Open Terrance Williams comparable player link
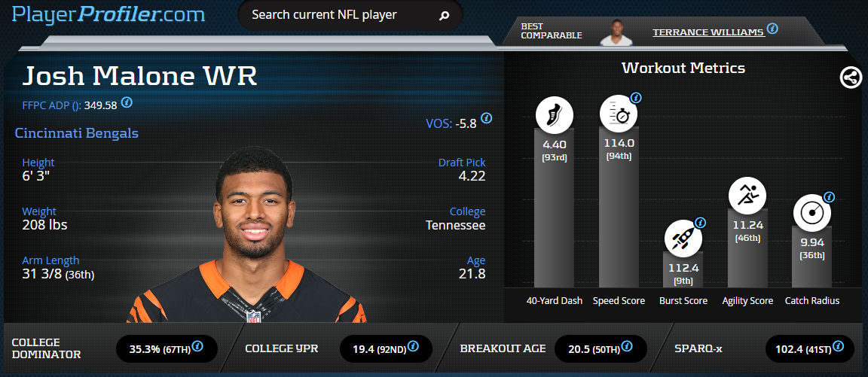This screenshot has width=868, height=377. tap(708, 32)
